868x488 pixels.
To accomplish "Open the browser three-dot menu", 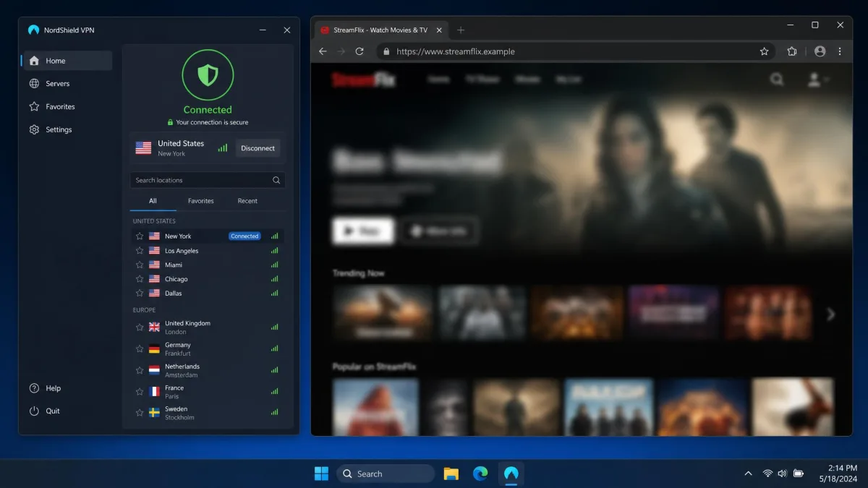I will pyautogui.click(x=840, y=51).
